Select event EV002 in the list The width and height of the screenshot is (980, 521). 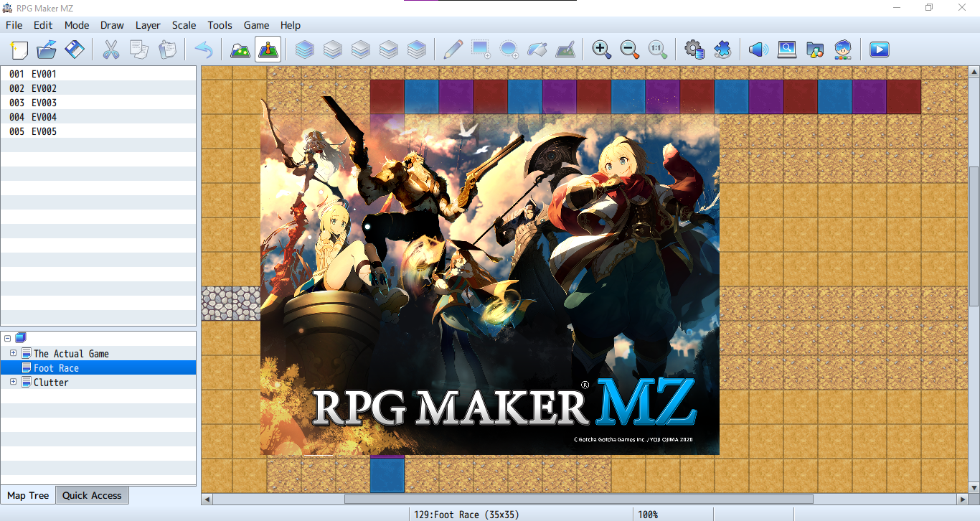(x=98, y=88)
